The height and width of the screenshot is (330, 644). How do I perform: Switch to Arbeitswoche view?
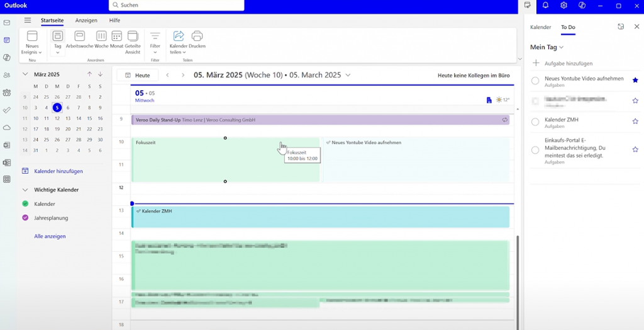pyautogui.click(x=80, y=40)
